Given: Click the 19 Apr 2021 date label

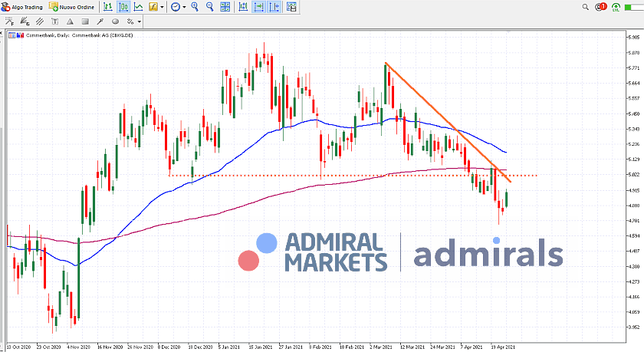Looking at the screenshot, I should click(503, 347).
